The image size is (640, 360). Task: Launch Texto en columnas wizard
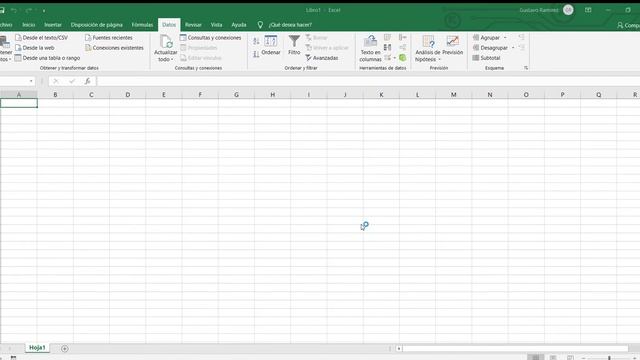pos(370,48)
